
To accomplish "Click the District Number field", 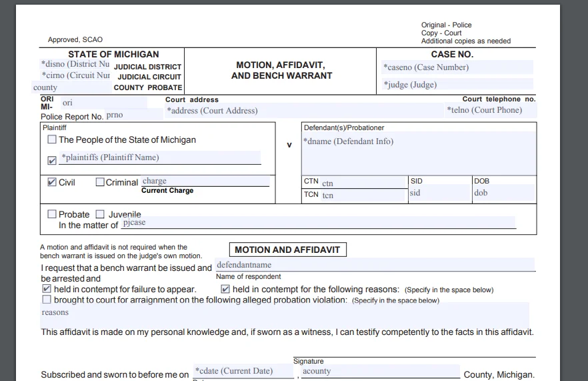I will pyautogui.click(x=75, y=64).
